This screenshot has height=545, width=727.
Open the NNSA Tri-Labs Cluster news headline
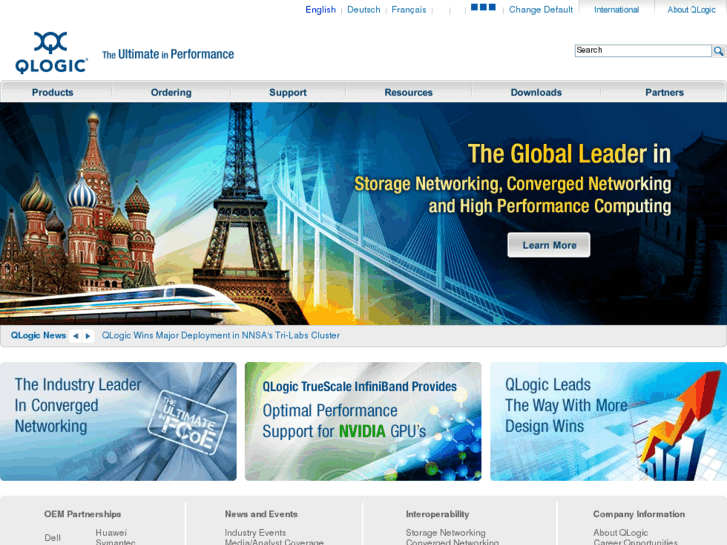[x=221, y=335]
